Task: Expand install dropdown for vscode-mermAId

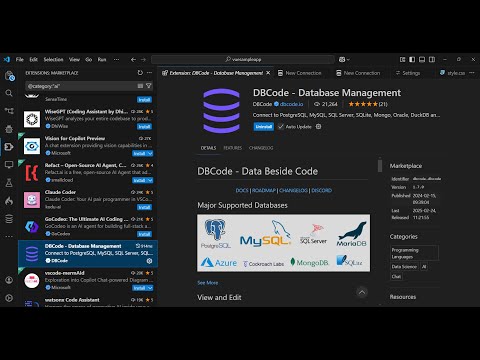Action: 150,288
